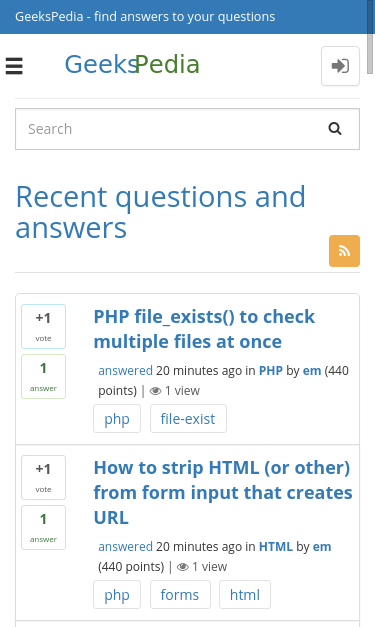
Task: Click 'answered' link on PHP file_exists question
Action: pyautogui.click(x=126, y=371)
